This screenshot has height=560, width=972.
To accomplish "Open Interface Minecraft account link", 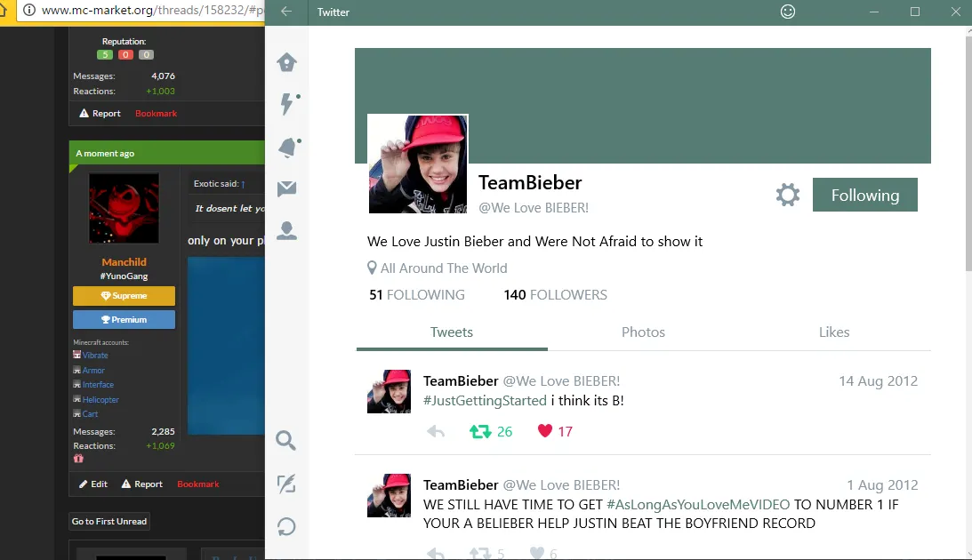I will [98, 385].
